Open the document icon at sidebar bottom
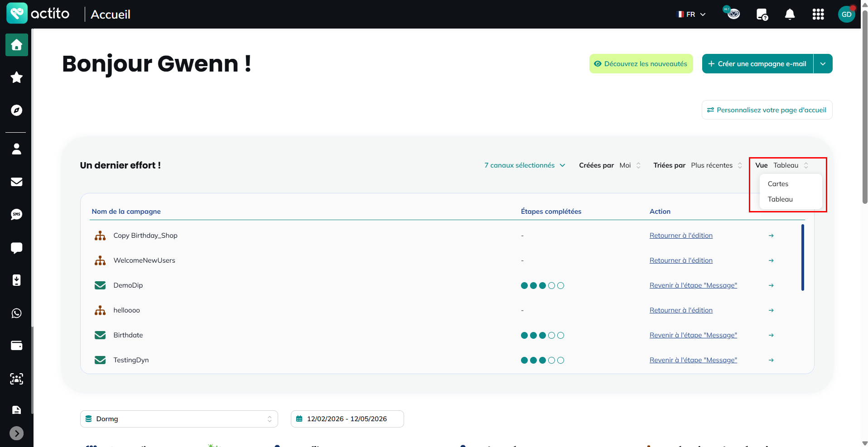 pyautogui.click(x=17, y=410)
